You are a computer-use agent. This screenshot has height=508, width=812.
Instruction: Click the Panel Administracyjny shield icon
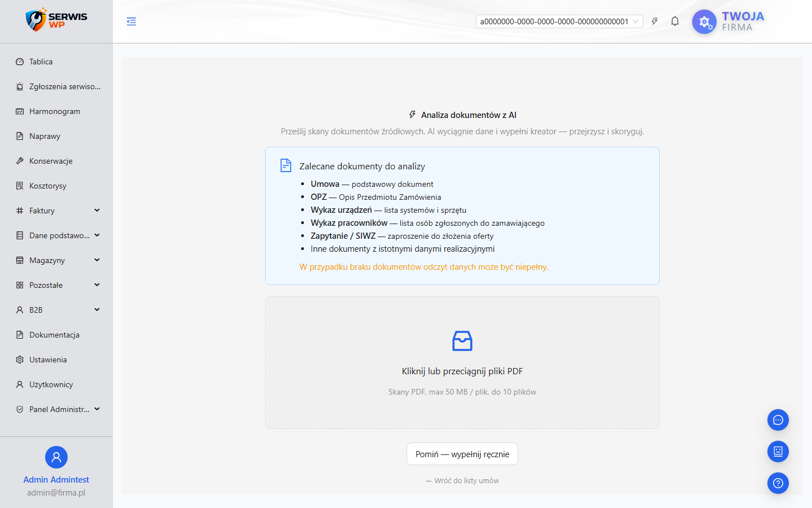pos(20,409)
